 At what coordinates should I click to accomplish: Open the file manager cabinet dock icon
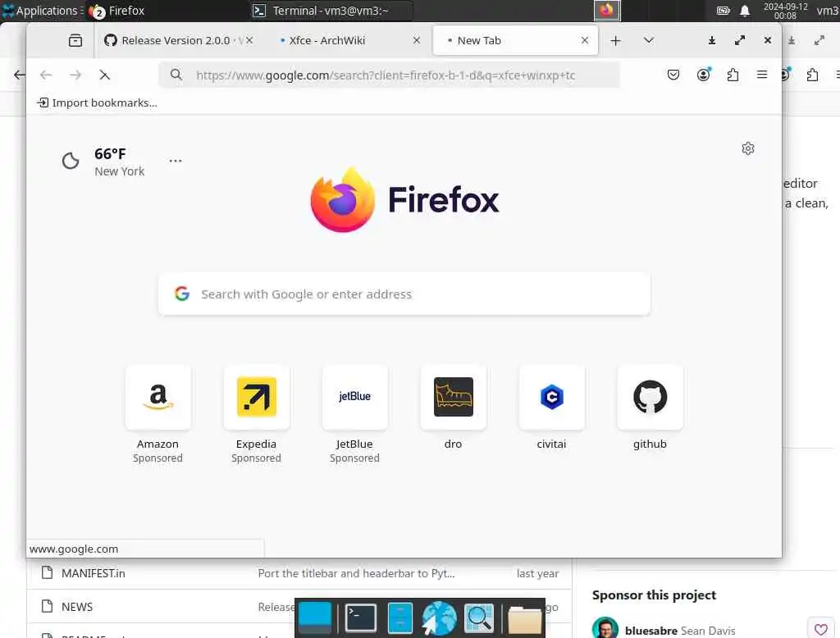[x=400, y=617]
